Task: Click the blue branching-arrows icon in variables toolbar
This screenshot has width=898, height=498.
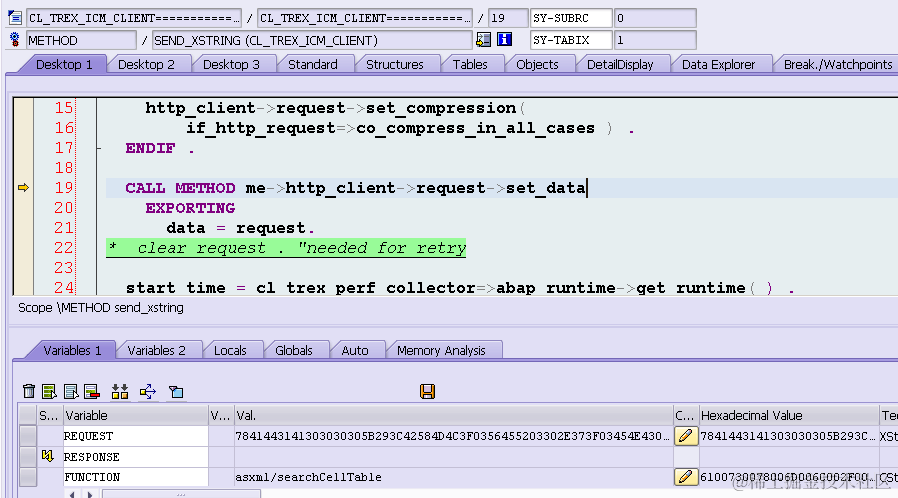Action: [x=148, y=392]
